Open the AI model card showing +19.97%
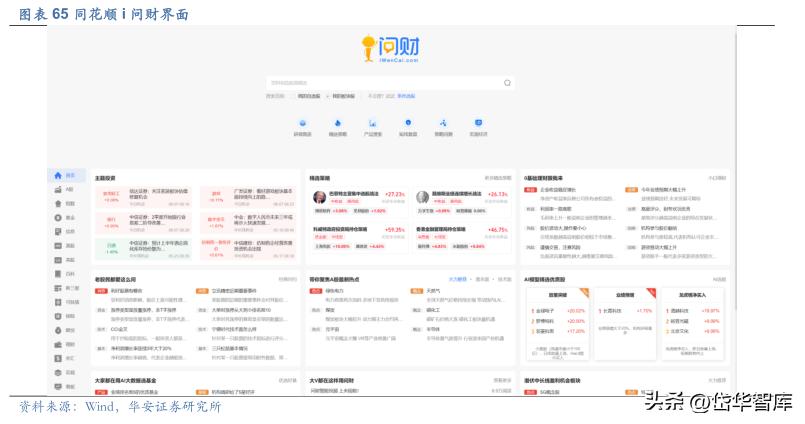Image resolution: width=805 pixels, height=424 pixels. [x=693, y=323]
